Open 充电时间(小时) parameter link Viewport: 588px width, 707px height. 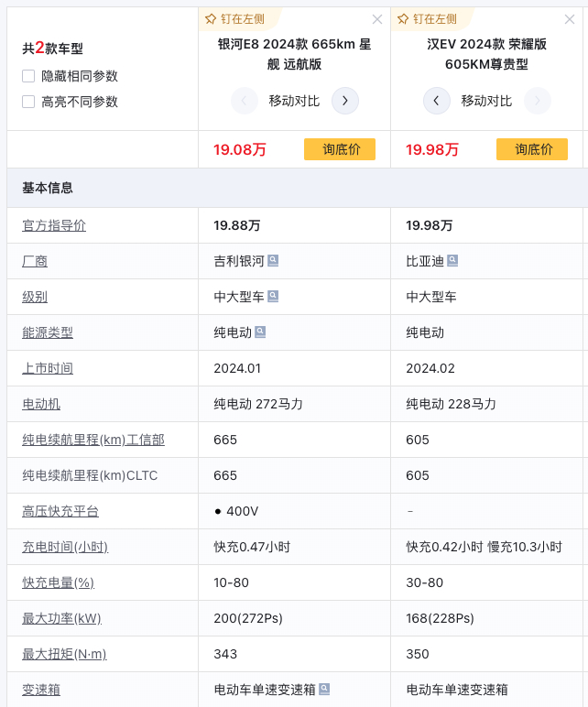coord(65,547)
